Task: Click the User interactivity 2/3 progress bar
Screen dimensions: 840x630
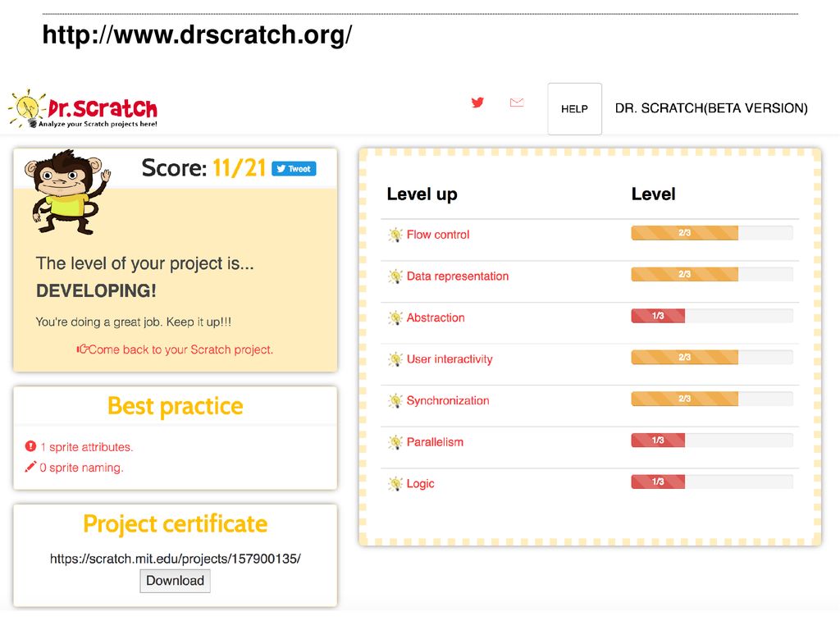Action: tap(712, 358)
